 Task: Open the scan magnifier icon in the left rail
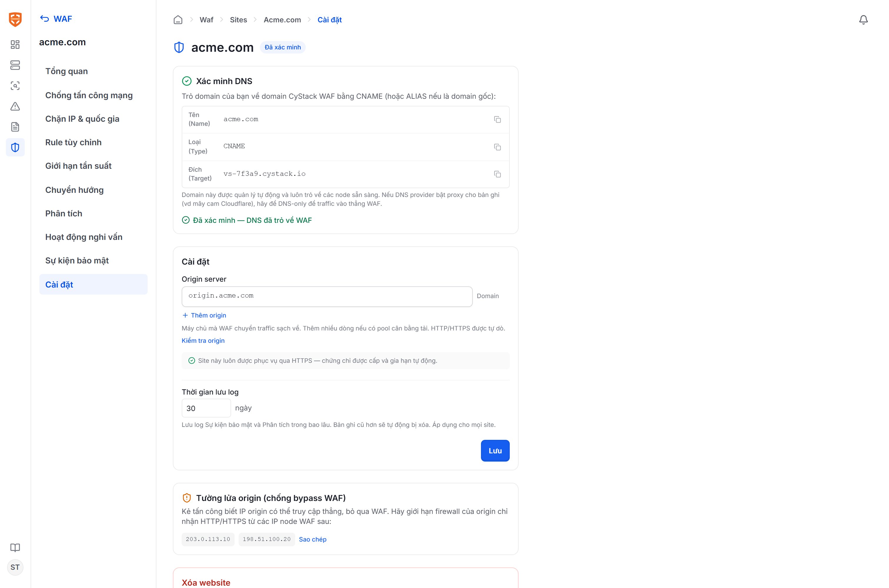[15, 86]
